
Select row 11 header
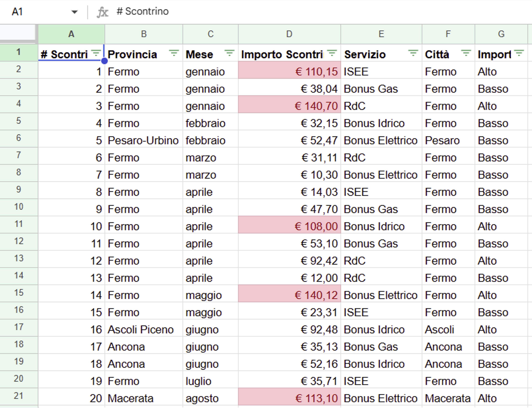tap(19, 224)
